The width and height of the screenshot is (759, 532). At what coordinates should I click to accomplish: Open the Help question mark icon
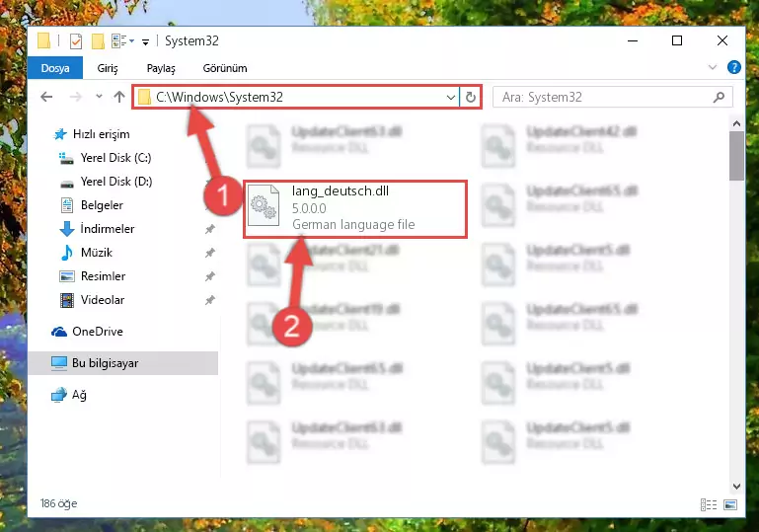tap(733, 67)
